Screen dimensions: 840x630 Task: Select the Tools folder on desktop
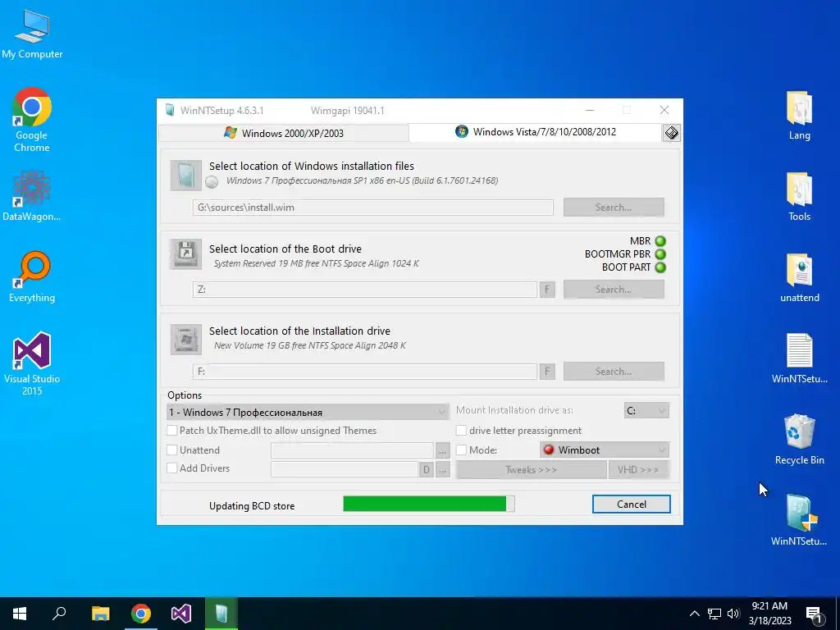[799, 196]
